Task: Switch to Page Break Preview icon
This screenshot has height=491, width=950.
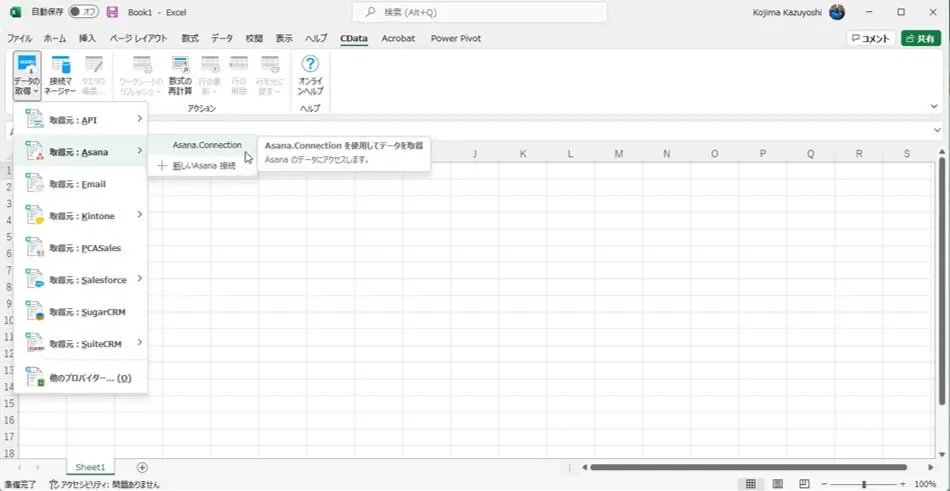Action: click(x=804, y=484)
